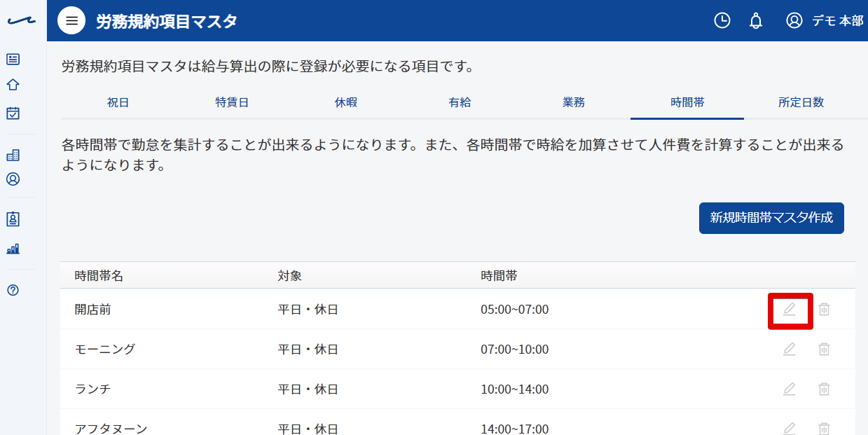The image size is (868, 435).
Task: Open the bar chart sidebar icon
Action: [x=13, y=249]
